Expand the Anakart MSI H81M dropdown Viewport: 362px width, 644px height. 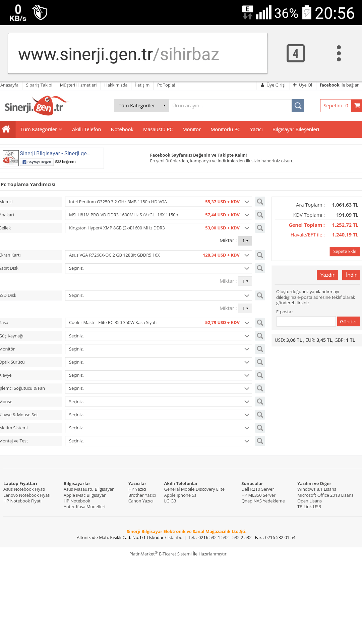coord(159,215)
